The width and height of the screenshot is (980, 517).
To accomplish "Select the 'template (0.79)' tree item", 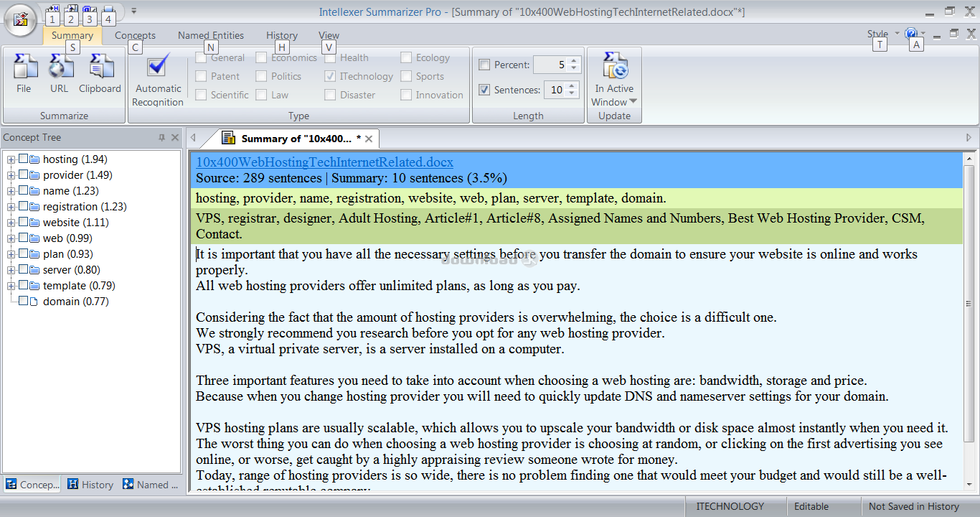I will tap(79, 286).
